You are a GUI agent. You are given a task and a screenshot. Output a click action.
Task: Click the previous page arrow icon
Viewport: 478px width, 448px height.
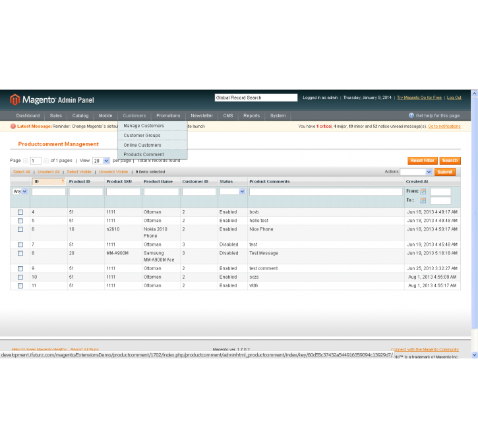coord(26,161)
